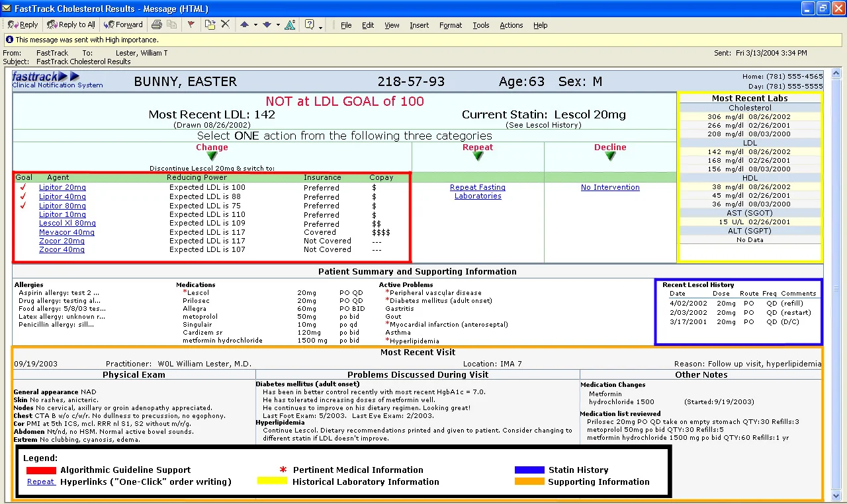Click the orange legend swatch
This screenshot has width=847, height=504.
529,482
